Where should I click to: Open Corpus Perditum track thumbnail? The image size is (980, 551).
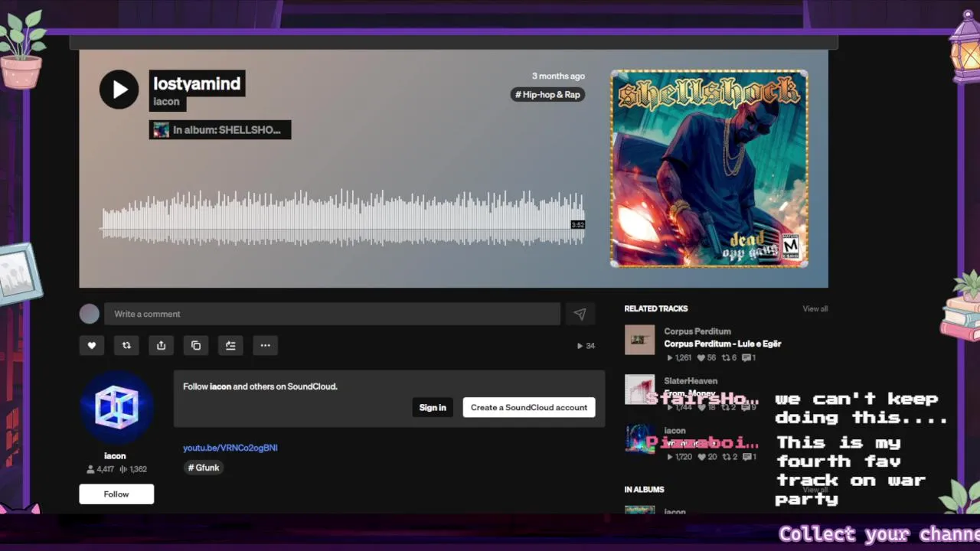(640, 340)
